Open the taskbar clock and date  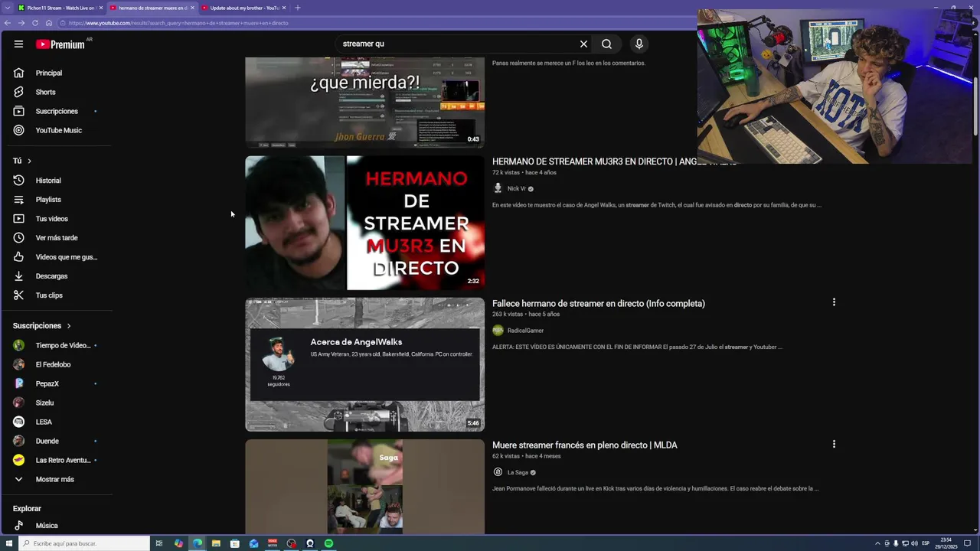click(x=946, y=543)
